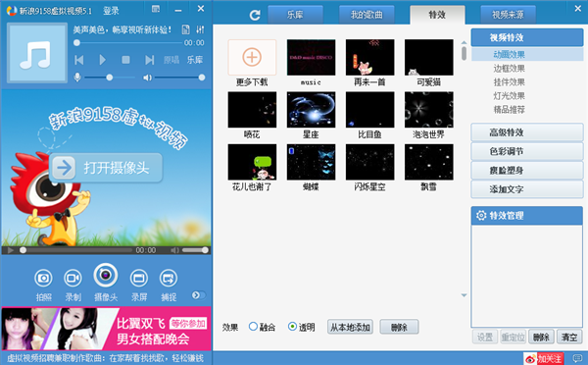This screenshot has height=365, width=588.
Task: Select 花儿也谢了 effect thumbnail
Action: [252, 162]
